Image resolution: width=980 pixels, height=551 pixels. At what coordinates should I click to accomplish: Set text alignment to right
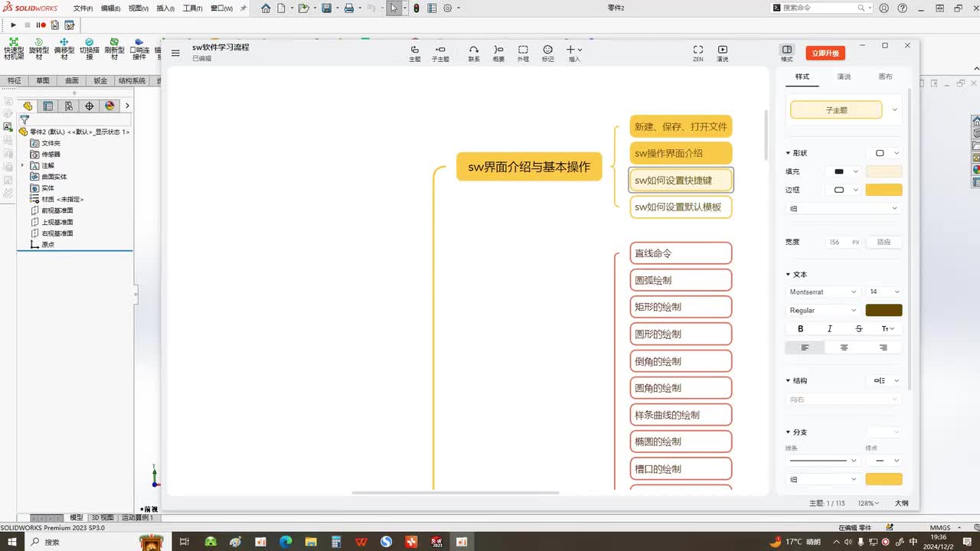(x=883, y=347)
